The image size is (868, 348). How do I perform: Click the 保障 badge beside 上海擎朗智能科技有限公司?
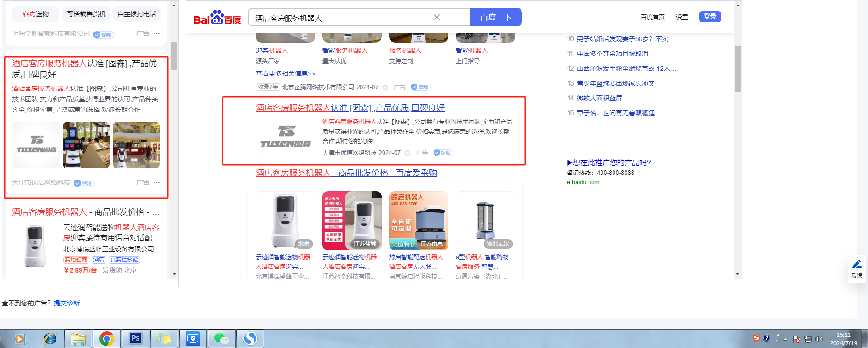pos(103,35)
